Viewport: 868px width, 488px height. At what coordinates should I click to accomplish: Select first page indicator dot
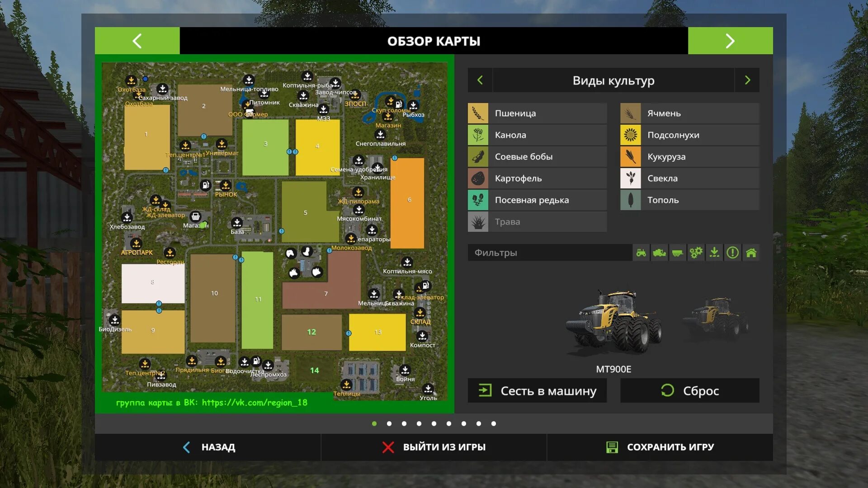coord(374,423)
